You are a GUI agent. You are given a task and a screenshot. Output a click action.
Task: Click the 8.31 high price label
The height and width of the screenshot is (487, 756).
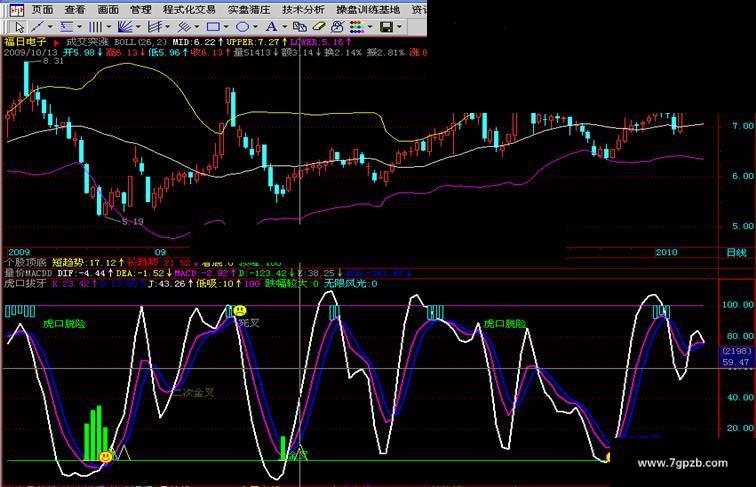click(53, 61)
